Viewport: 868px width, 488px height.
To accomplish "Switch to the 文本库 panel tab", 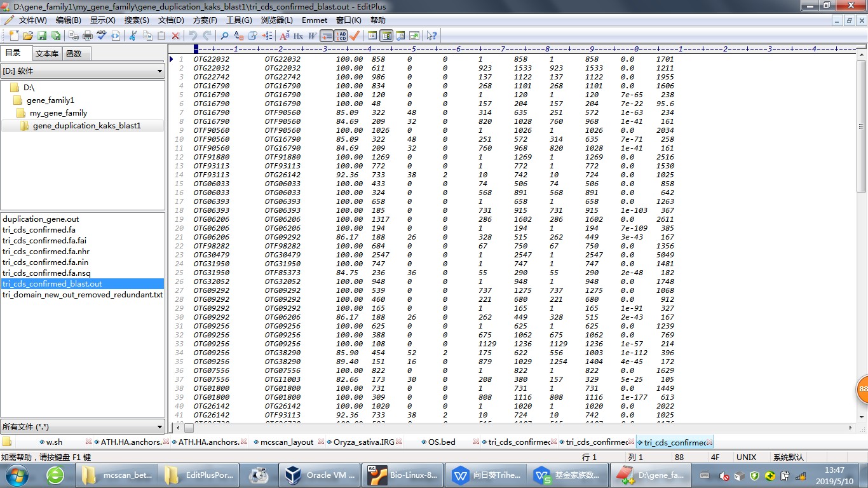I will (47, 54).
